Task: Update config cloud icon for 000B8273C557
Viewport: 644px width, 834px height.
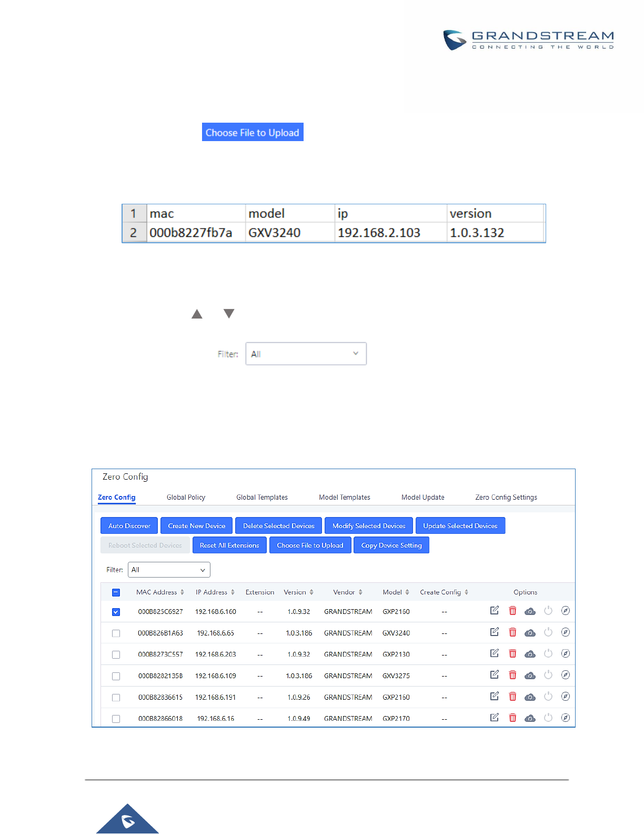Action: click(x=530, y=654)
